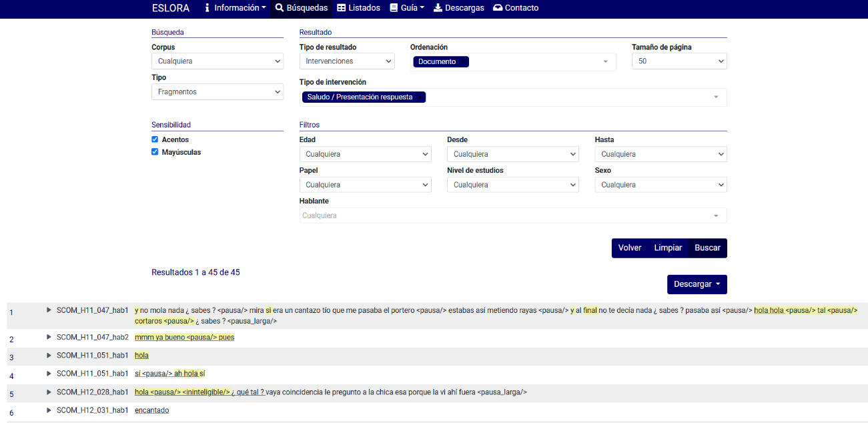Click the Información info icon in navbar
The width and height of the screenshot is (868, 423).
coord(207,8)
